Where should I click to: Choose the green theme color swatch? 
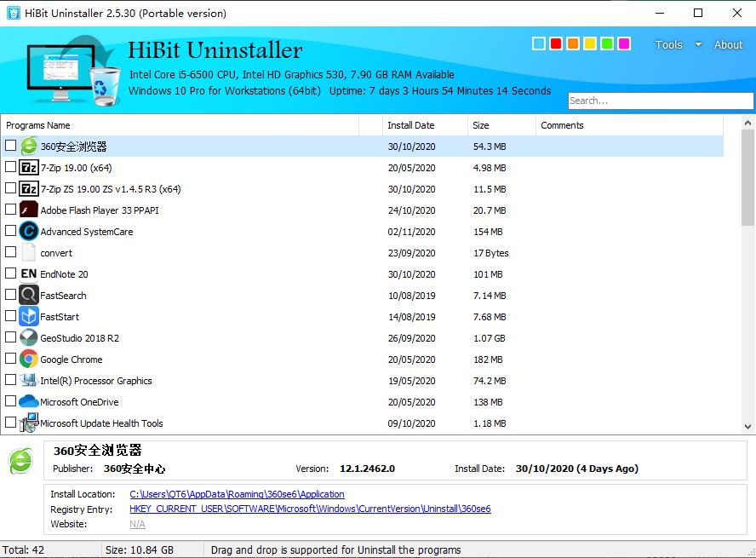[x=607, y=43]
